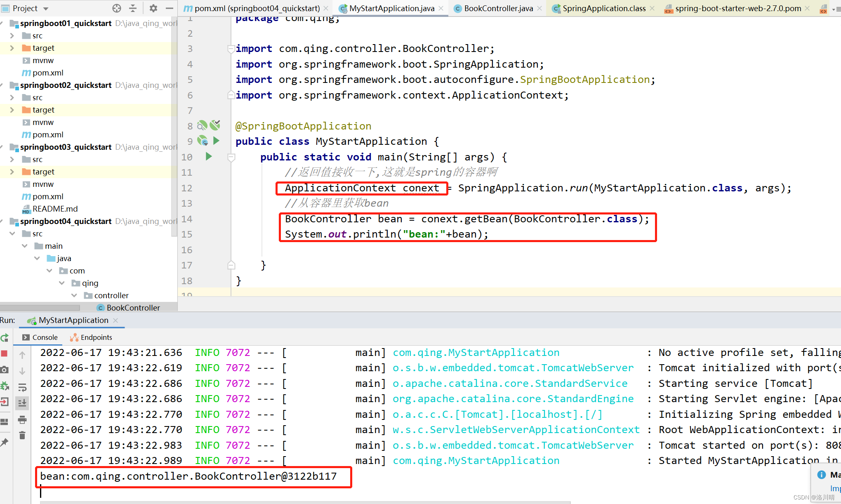Click the locate target icon in Project panel

click(117, 8)
